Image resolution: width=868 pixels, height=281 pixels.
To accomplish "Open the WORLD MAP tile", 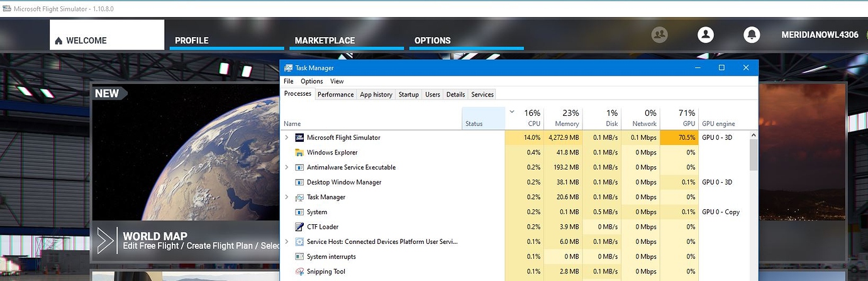I will pyautogui.click(x=186, y=173).
